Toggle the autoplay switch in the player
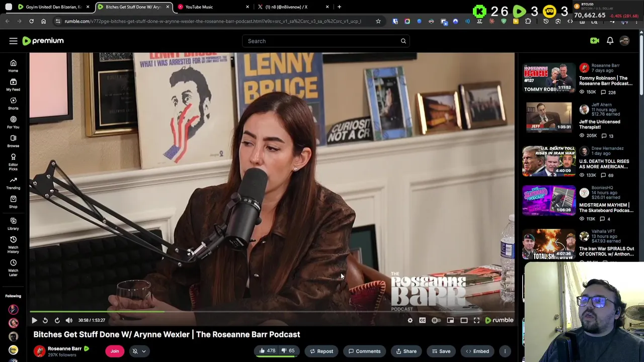This screenshot has width=644, height=362. 436,320
